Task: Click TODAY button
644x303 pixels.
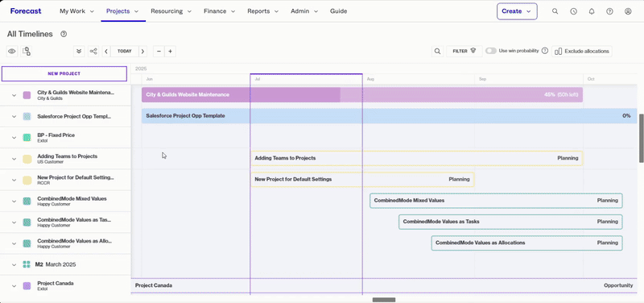Action: click(125, 52)
